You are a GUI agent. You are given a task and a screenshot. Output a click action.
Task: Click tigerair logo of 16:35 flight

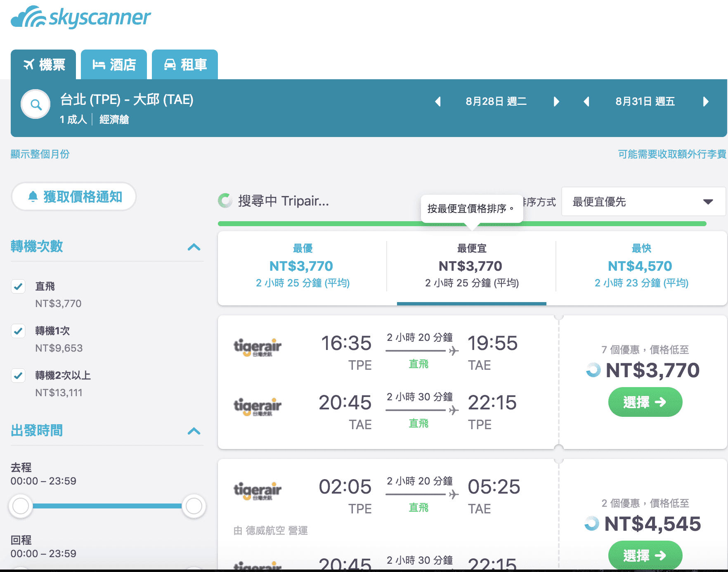point(258,347)
